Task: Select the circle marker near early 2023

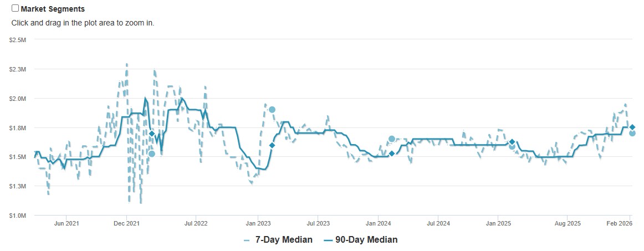Action: point(272,110)
